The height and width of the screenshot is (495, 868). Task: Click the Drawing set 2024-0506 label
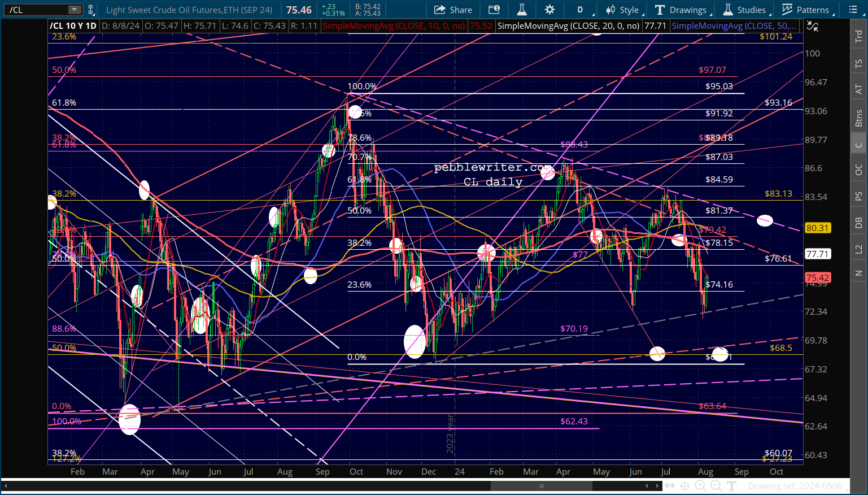pos(795,486)
